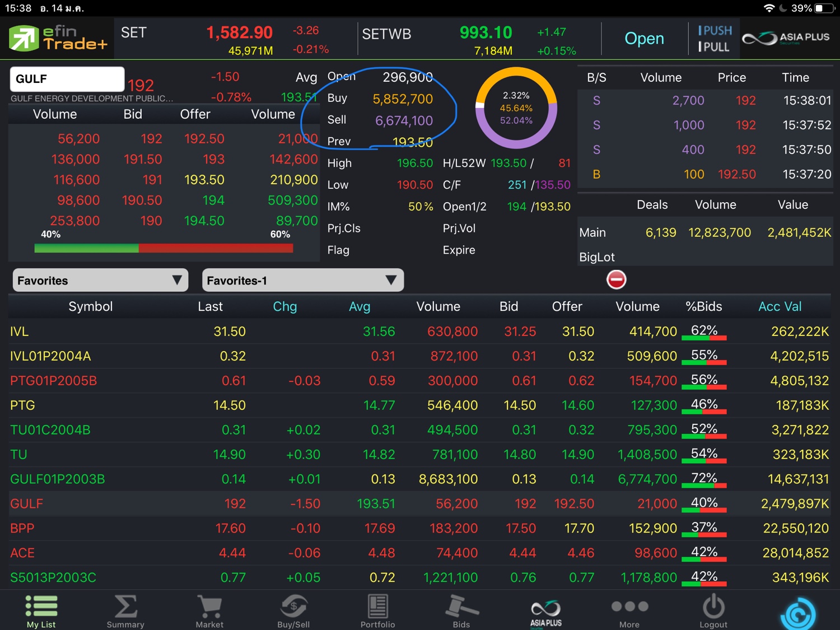This screenshot has width=840, height=630.
Task: Tap the More dots icon
Action: [629, 611]
